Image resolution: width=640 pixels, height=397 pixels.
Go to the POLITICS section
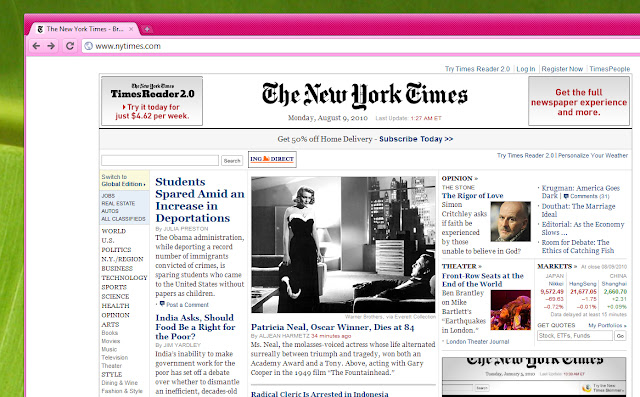tap(116, 250)
